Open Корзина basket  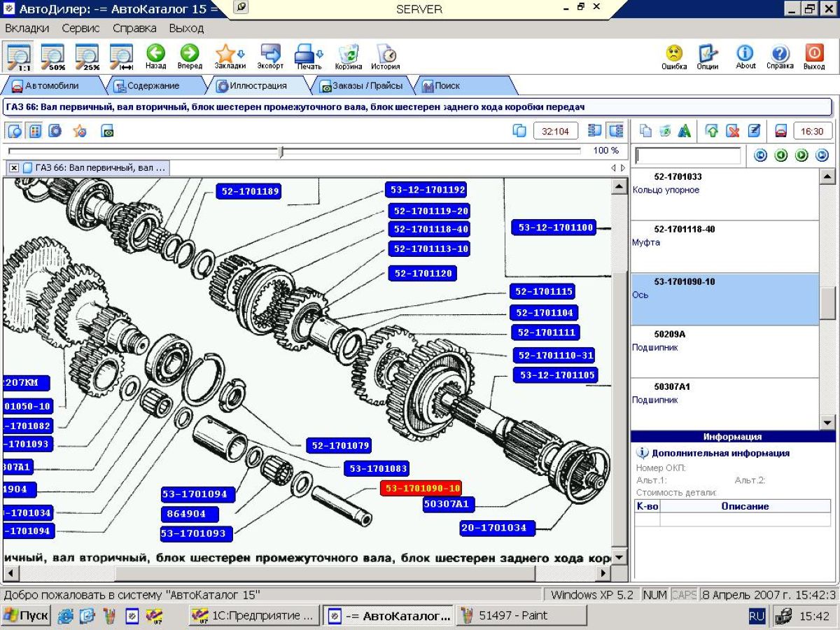(349, 57)
